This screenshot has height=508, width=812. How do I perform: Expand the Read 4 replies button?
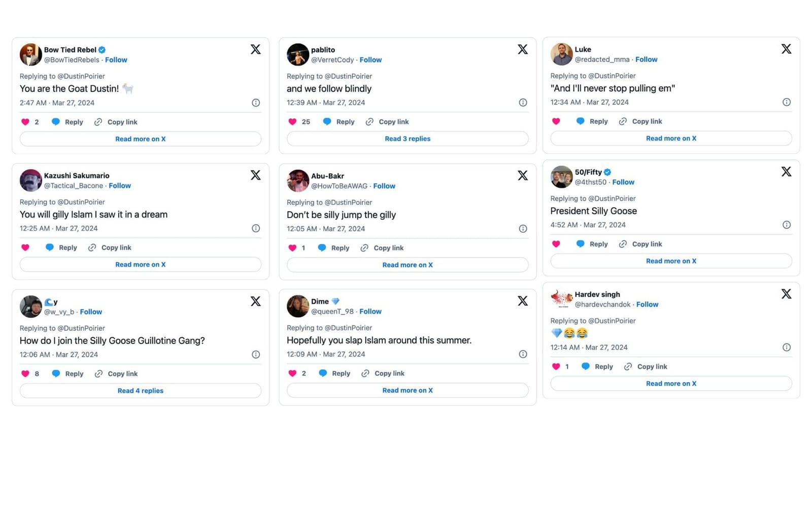pyautogui.click(x=141, y=391)
